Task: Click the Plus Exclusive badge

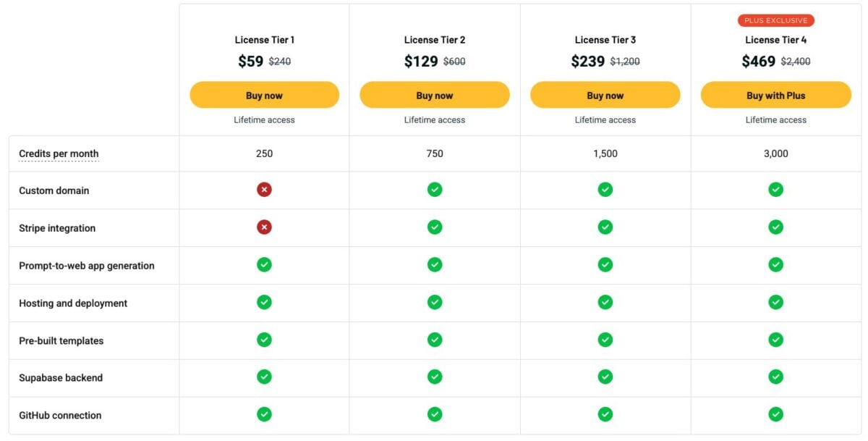Action: pos(776,20)
